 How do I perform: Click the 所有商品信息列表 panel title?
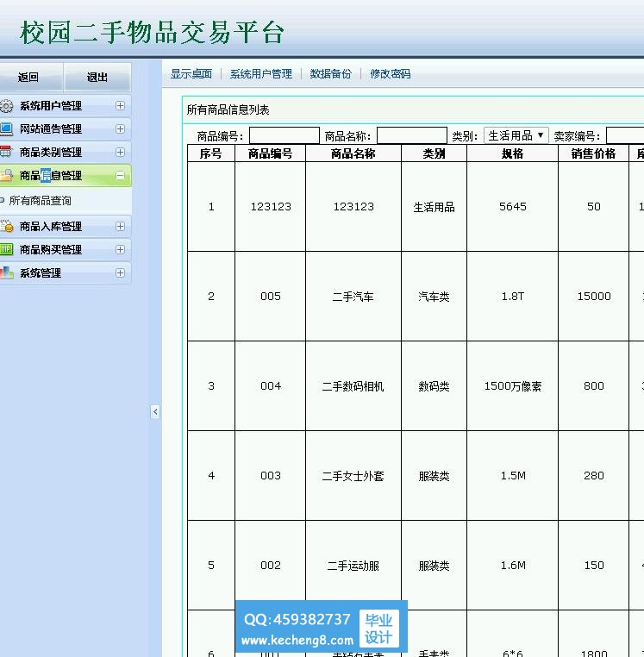pyautogui.click(x=228, y=109)
